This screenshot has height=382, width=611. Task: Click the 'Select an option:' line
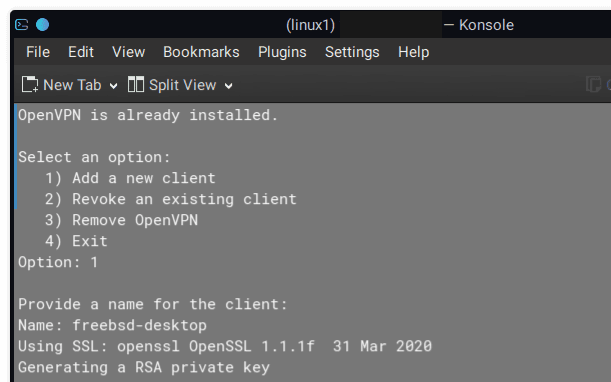(94, 157)
